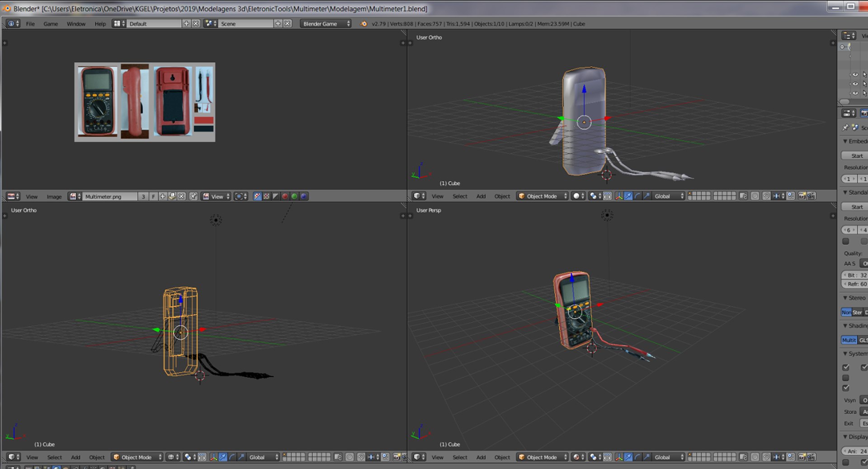
Task: Open View menu in bottom-left viewport header
Action: (x=32, y=457)
